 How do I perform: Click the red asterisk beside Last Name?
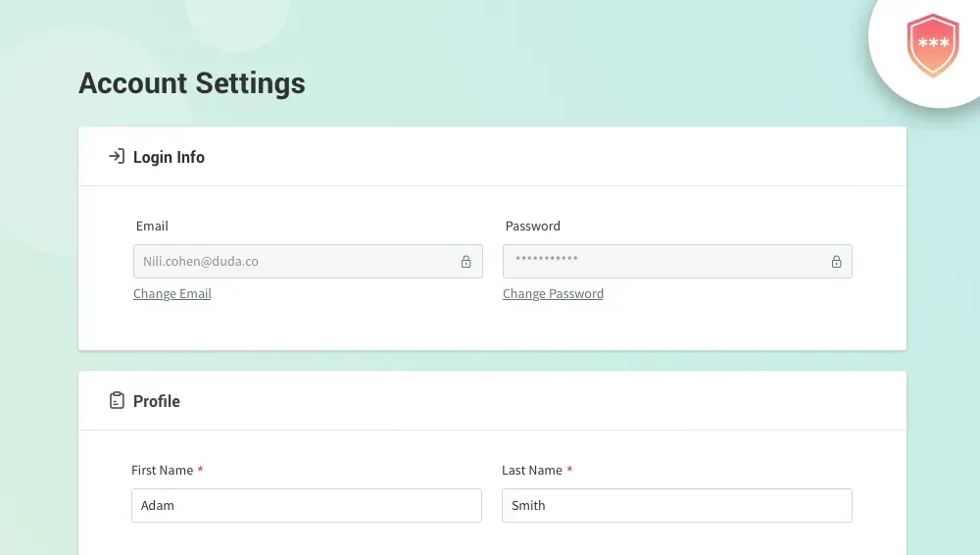pyautogui.click(x=569, y=470)
